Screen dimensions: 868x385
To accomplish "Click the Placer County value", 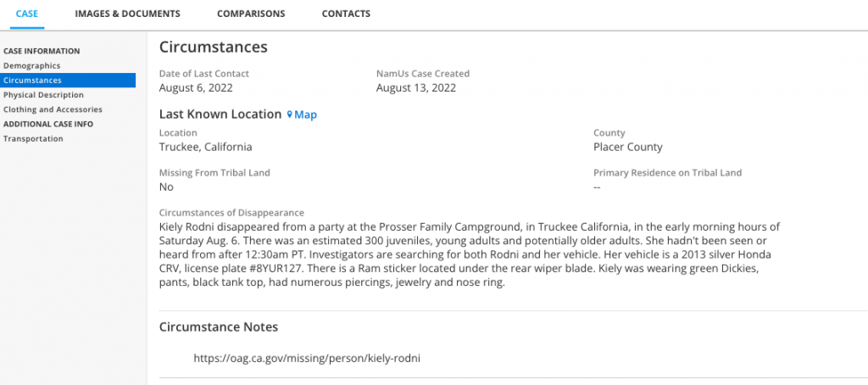I will [628, 147].
